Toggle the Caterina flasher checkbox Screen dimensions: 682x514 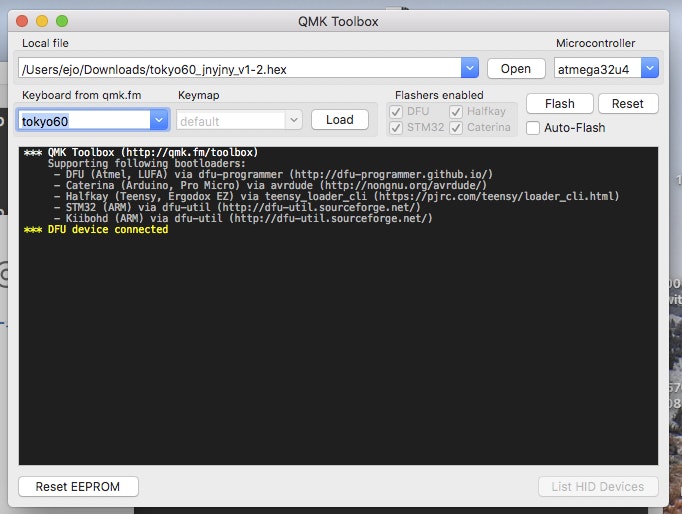pyautogui.click(x=457, y=127)
